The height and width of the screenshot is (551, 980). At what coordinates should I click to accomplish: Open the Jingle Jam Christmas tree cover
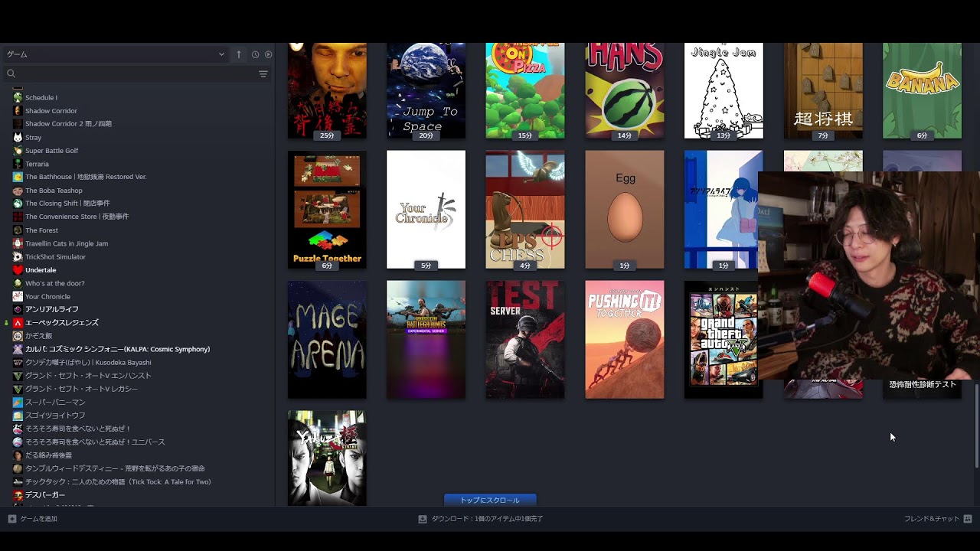coord(724,91)
